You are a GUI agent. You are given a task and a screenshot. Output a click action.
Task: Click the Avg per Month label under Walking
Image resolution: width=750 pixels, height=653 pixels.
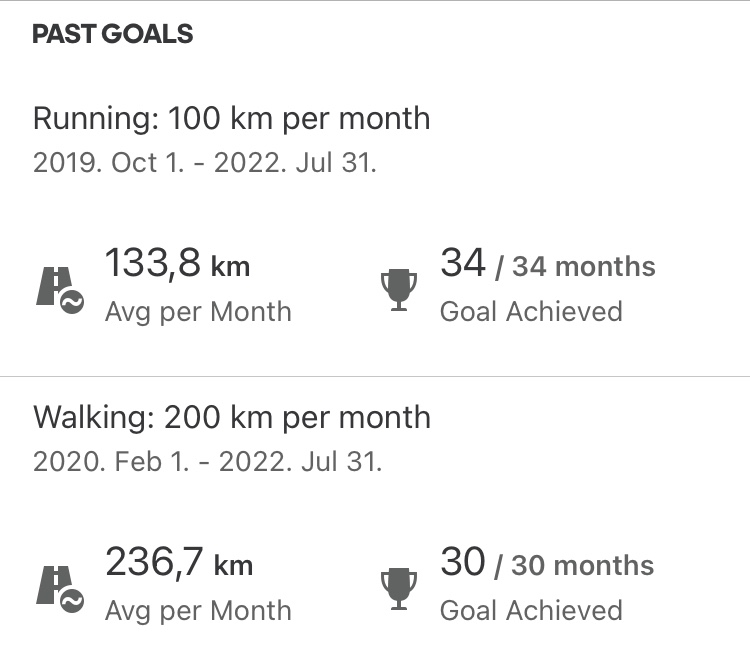click(x=198, y=610)
